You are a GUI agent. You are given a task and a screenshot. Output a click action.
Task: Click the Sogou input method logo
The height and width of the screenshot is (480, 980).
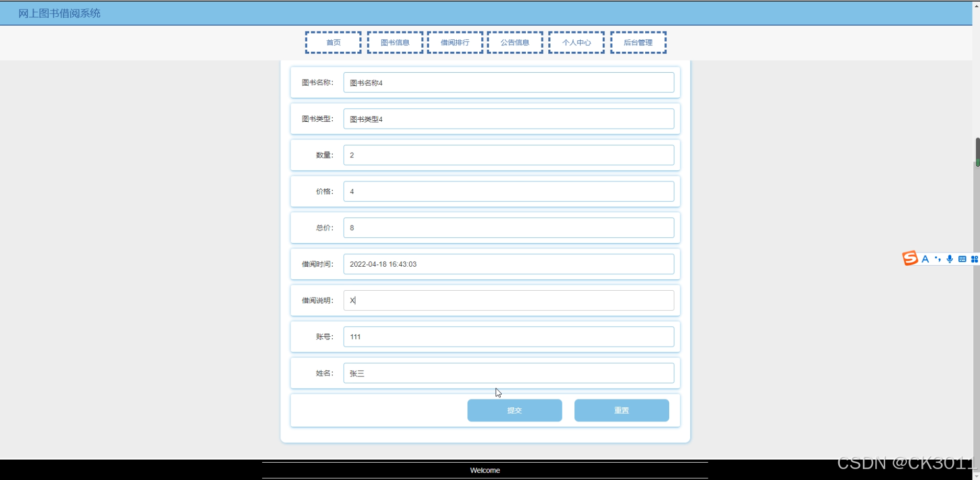(910, 258)
